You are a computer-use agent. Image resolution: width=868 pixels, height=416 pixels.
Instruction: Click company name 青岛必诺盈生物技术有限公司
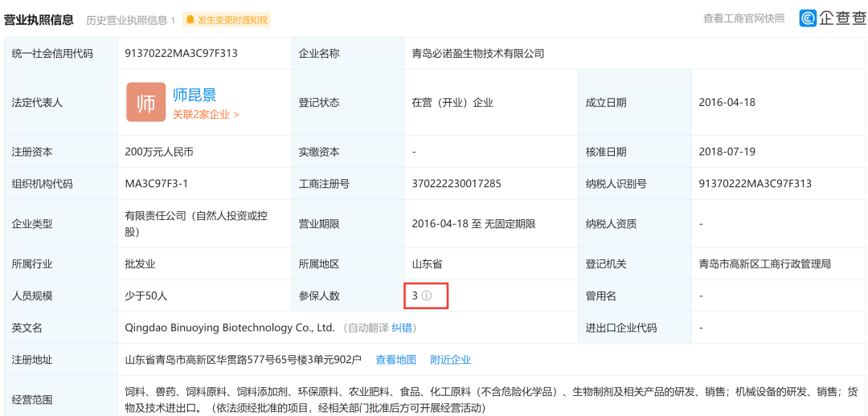478,54
